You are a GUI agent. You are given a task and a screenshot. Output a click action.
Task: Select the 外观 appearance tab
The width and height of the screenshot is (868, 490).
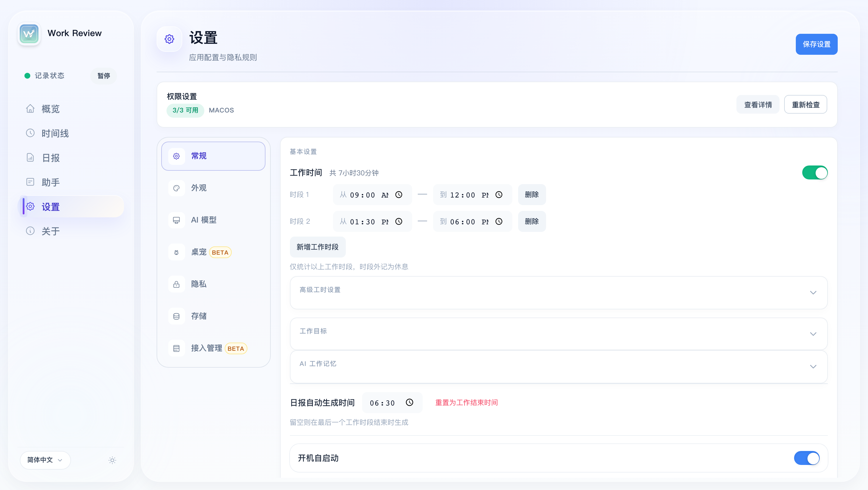[213, 188]
